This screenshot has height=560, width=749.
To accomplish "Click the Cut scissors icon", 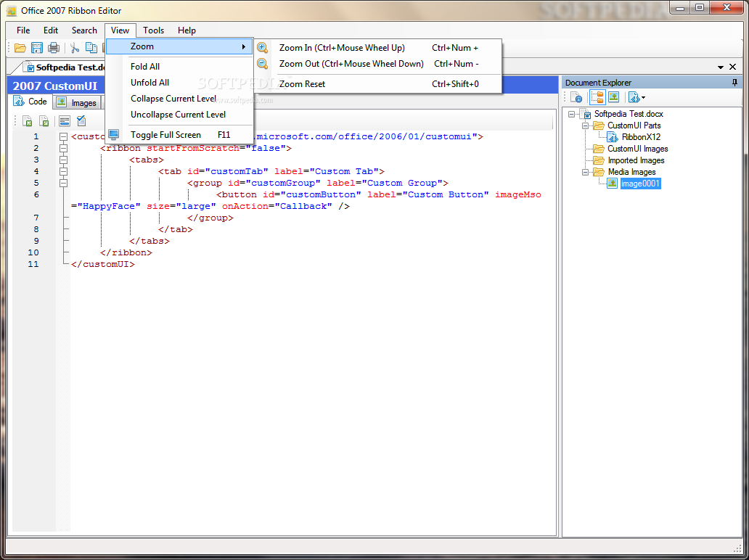I will coord(75,47).
